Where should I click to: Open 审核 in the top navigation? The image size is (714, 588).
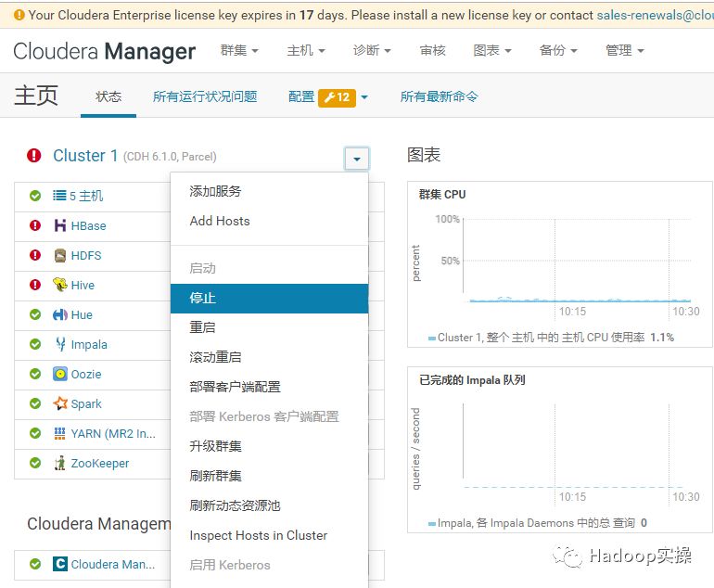tap(433, 50)
